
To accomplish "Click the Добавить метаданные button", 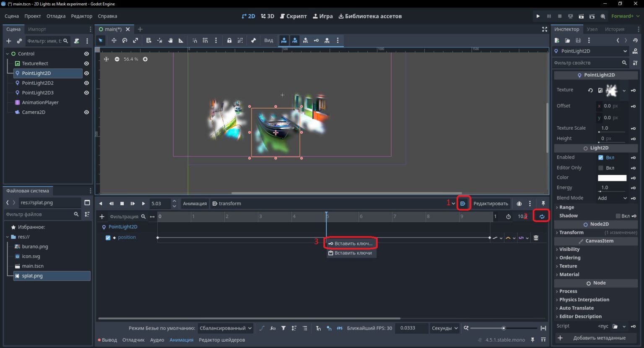I will [x=596, y=338].
